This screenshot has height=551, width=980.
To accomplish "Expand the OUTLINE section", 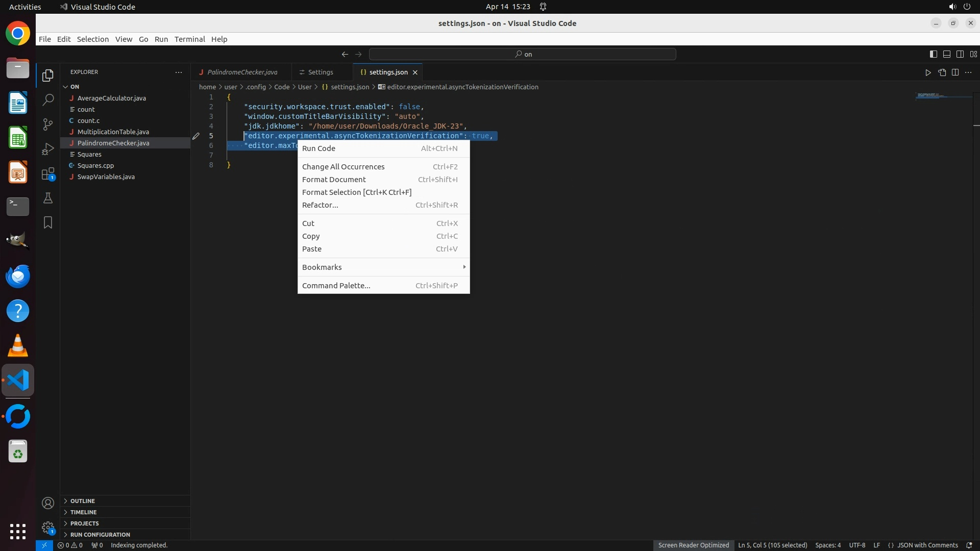I will coord(83,501).
